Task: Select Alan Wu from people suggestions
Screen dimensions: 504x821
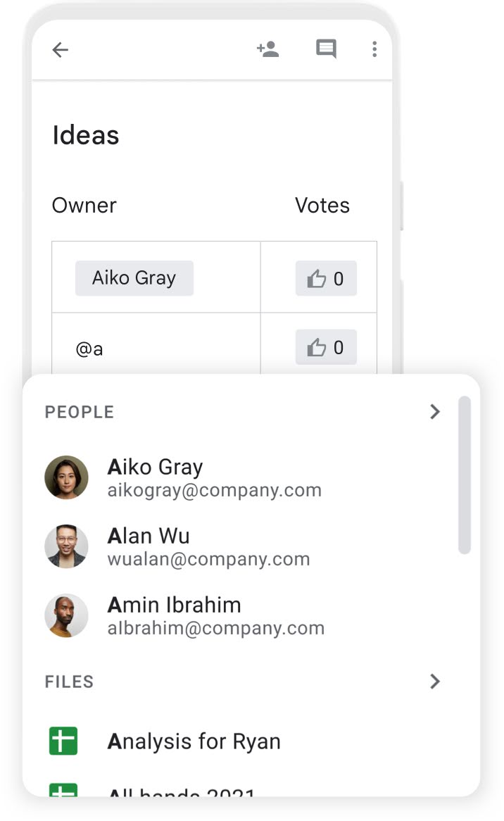Action: (x=208, y=546)
